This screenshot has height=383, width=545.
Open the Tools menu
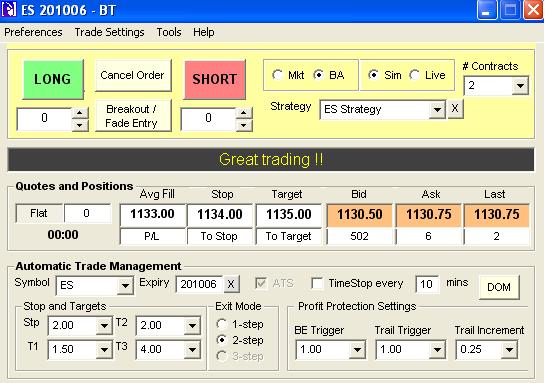tap(169, 32)
